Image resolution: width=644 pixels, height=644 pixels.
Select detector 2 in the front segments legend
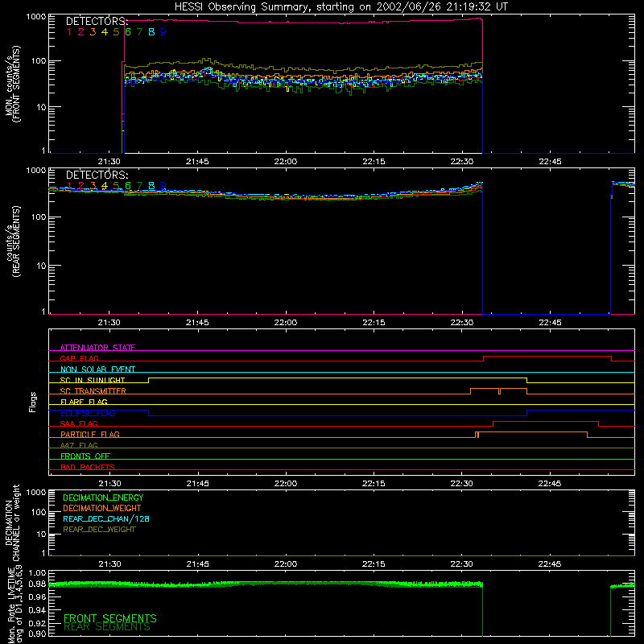coord(81,32)
